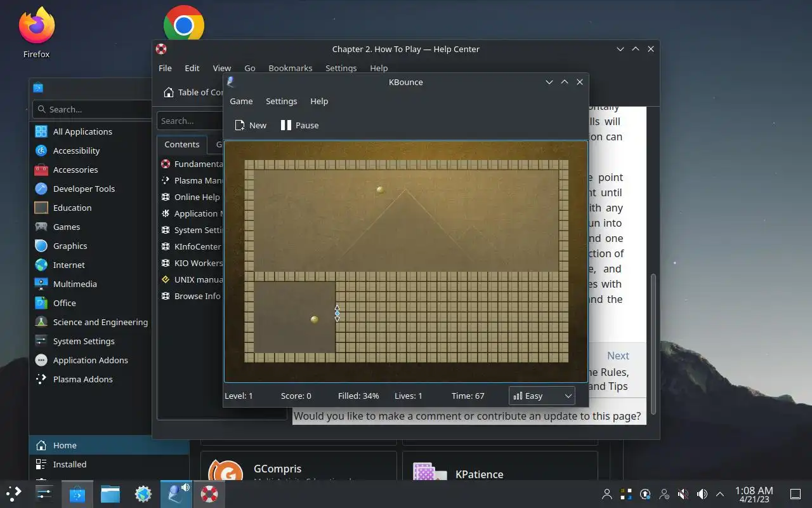This screenshot has width=812, height=508.
Task: Open Browse Info Pages entry
Action: [x=191, y=296]
